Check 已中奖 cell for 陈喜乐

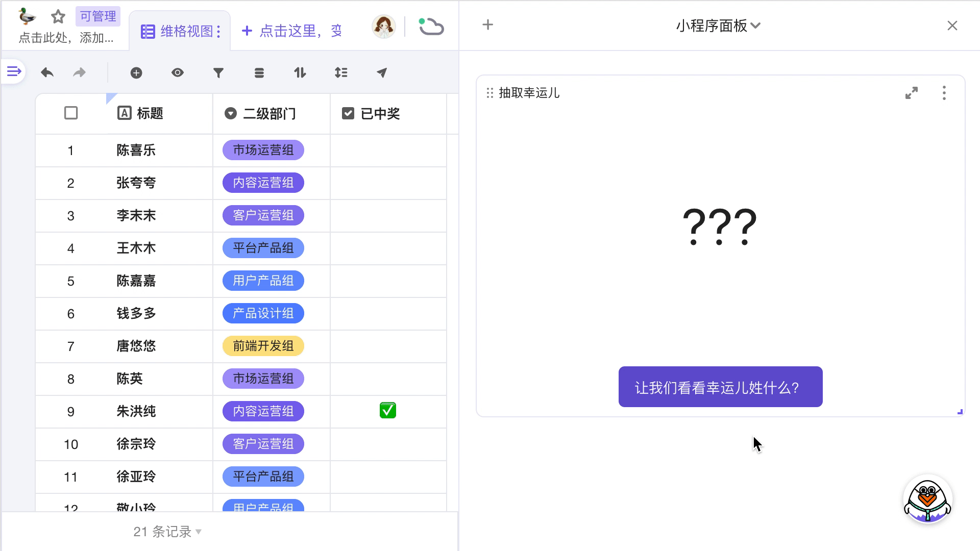click(x=388, y=151)
